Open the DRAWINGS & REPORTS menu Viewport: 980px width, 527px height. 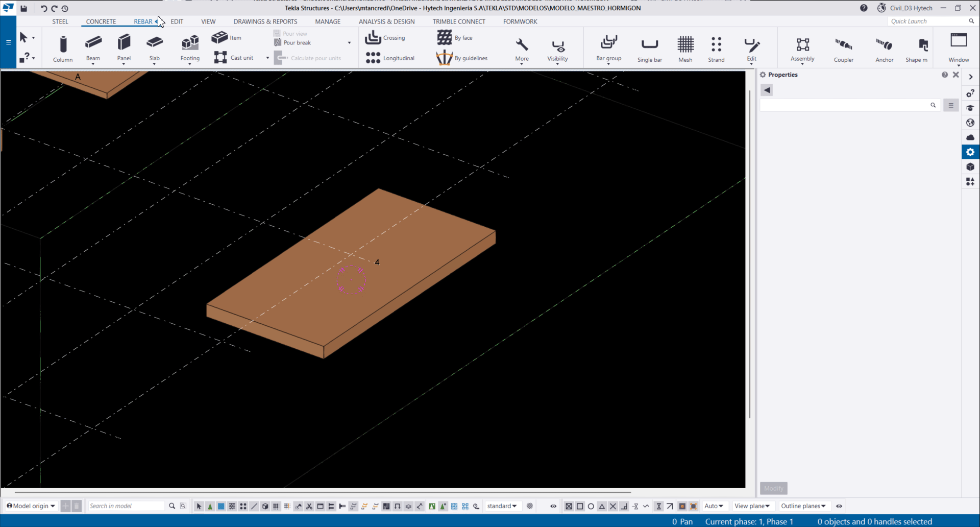point(265,21)
